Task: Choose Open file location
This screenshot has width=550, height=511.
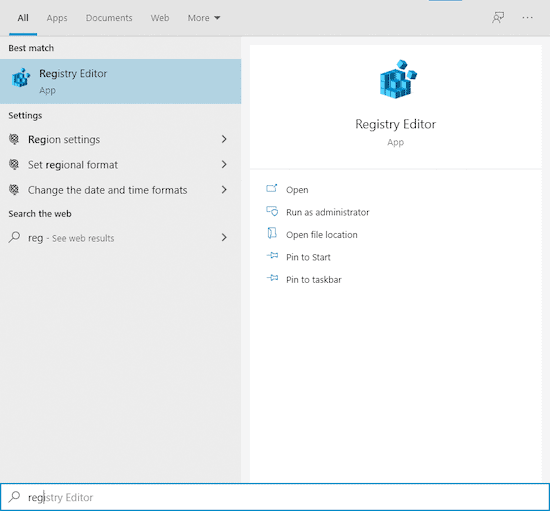Action: tap(322, 235)
